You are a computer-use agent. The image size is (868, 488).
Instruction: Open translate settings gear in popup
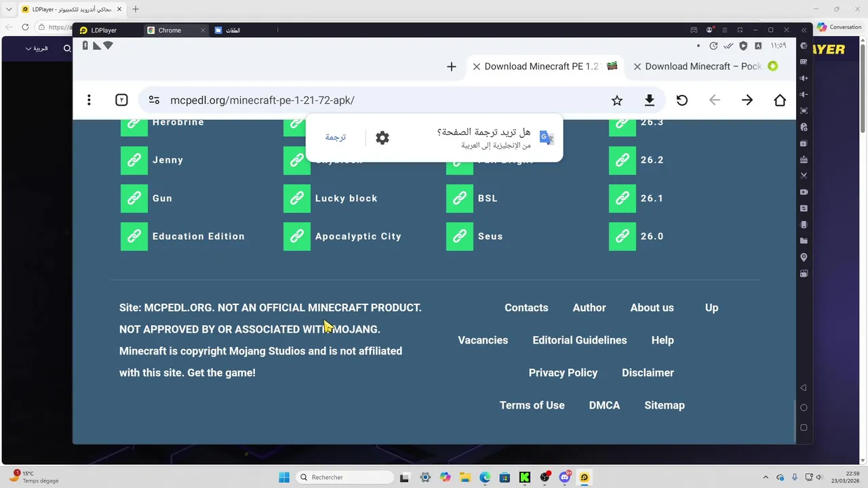(x=382, y=138)
